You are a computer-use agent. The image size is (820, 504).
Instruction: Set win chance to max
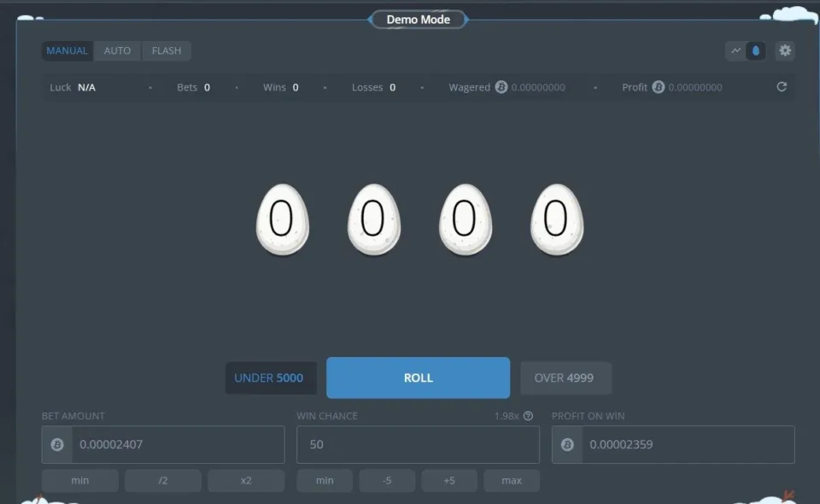pos(512,480)
